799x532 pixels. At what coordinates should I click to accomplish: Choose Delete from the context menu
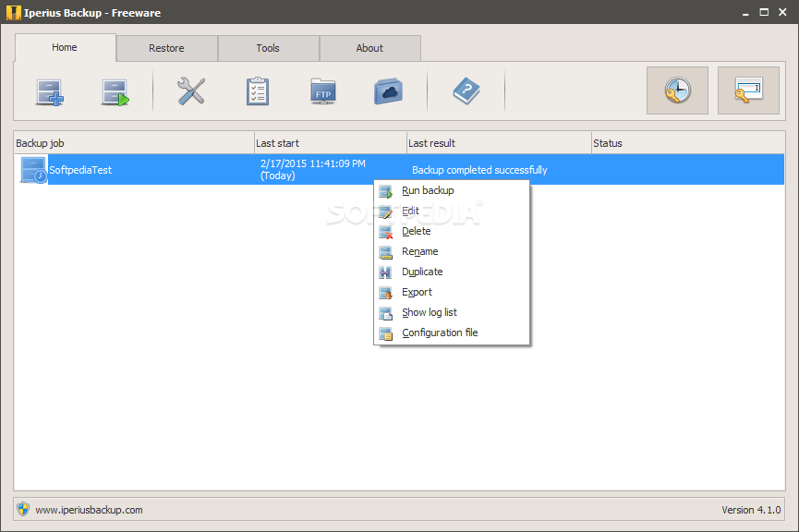point(452,231)
